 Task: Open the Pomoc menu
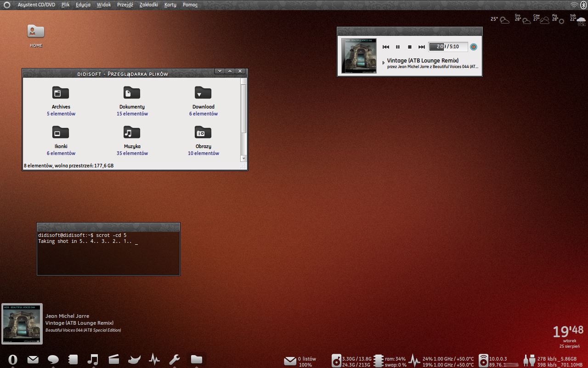pos(190,5)
